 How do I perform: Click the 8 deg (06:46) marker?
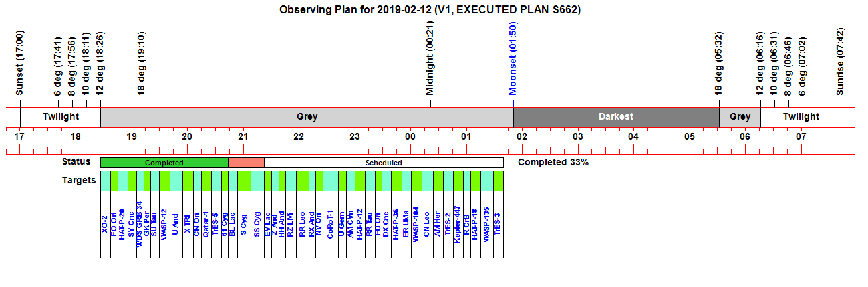[788, 66]
